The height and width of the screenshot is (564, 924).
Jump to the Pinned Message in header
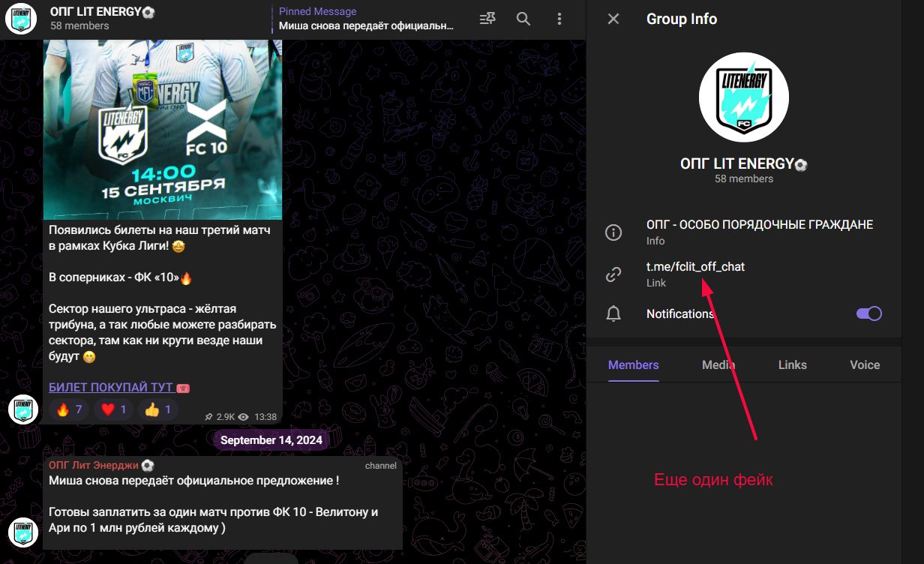(x=367, y=19)
